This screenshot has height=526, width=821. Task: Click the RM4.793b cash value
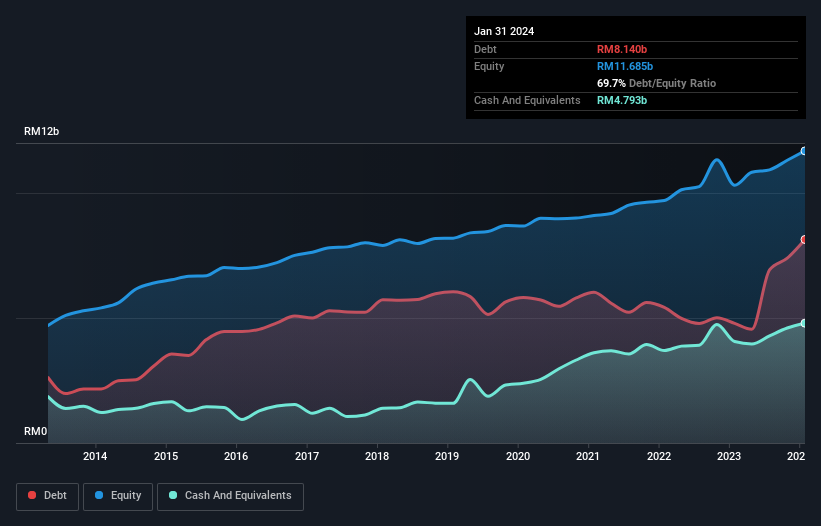[622, 100]
